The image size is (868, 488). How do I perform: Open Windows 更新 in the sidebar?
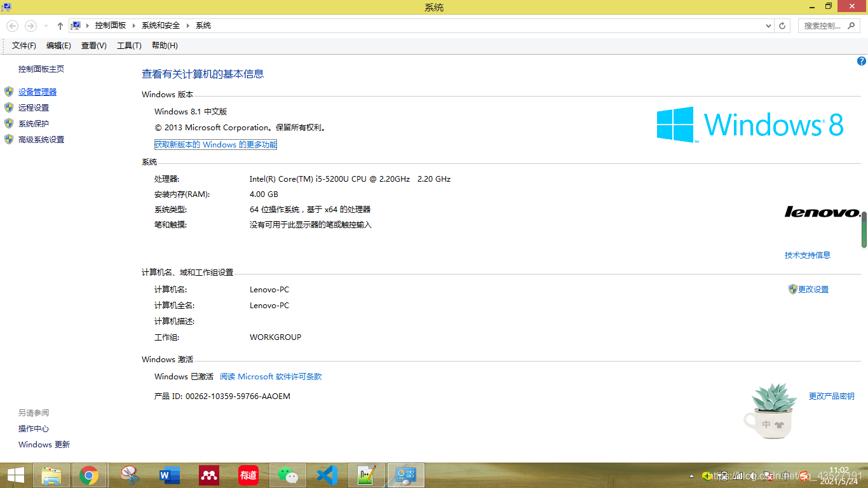click(44, 445)
